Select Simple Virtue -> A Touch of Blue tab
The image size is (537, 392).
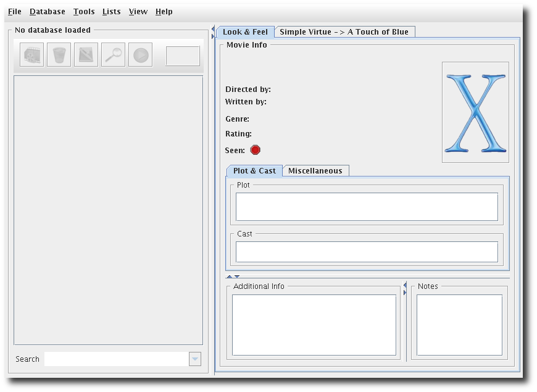click(x=344, y=32)
